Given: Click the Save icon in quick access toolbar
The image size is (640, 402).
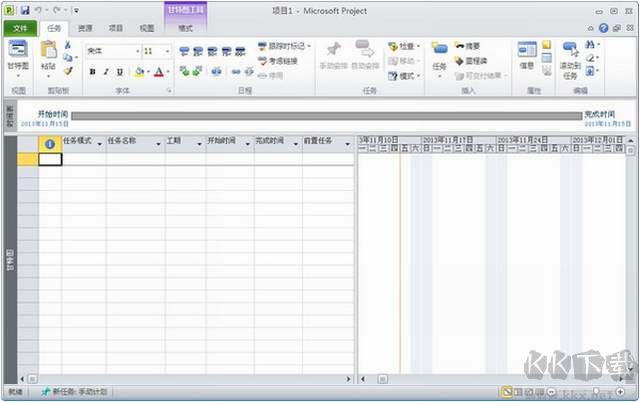Looking at the screenshot, I should [24, 10].
